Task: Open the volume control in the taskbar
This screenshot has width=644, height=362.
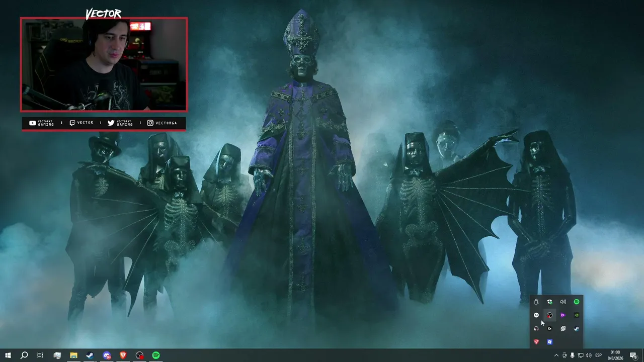Action: coord(589,355)
